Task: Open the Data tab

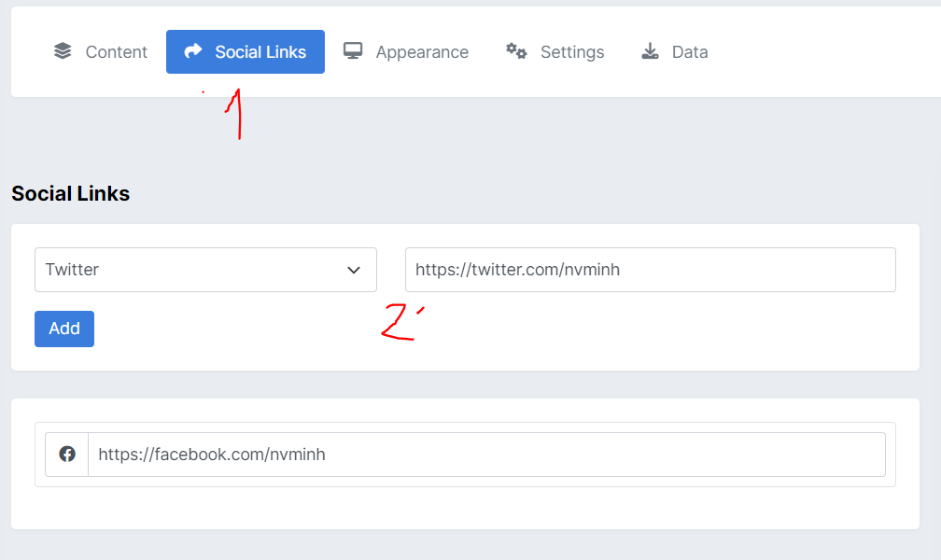Action: (x=689, y=52)
